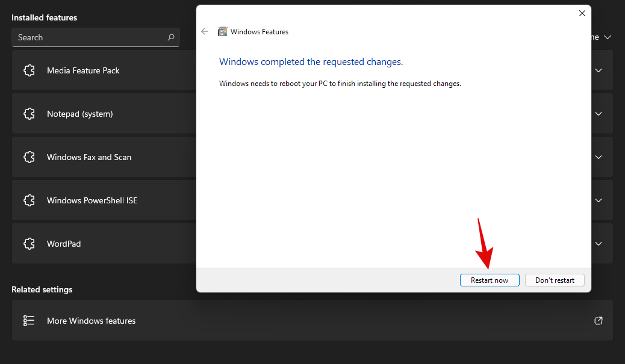Expand the Media Feature Pack entry

click(599, 70)
